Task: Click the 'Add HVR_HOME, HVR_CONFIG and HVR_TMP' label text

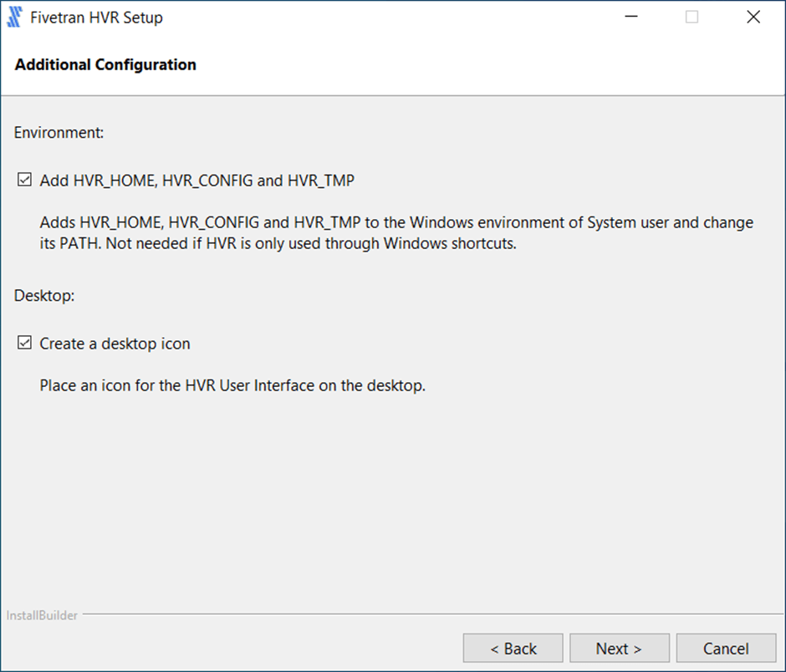Action: [196, 181]
